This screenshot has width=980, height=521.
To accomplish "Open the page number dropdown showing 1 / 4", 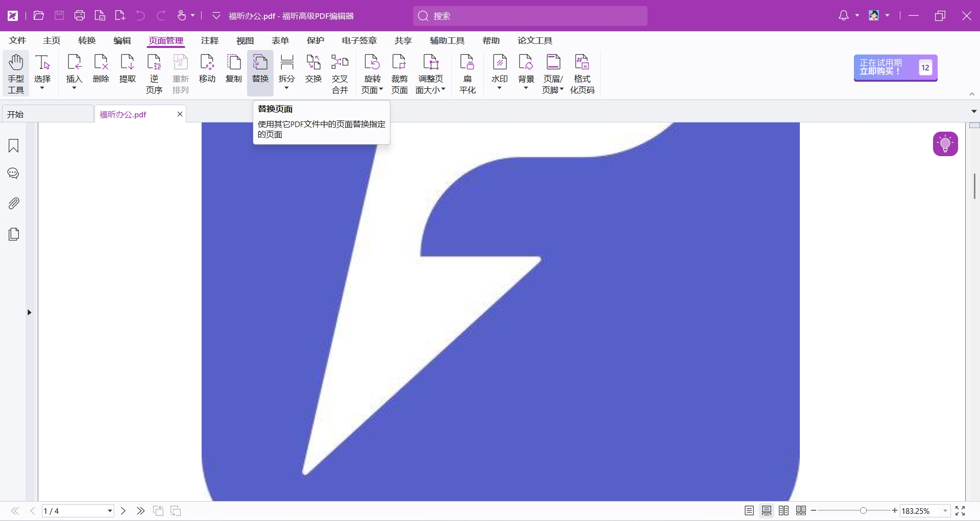I will point(110,511).
